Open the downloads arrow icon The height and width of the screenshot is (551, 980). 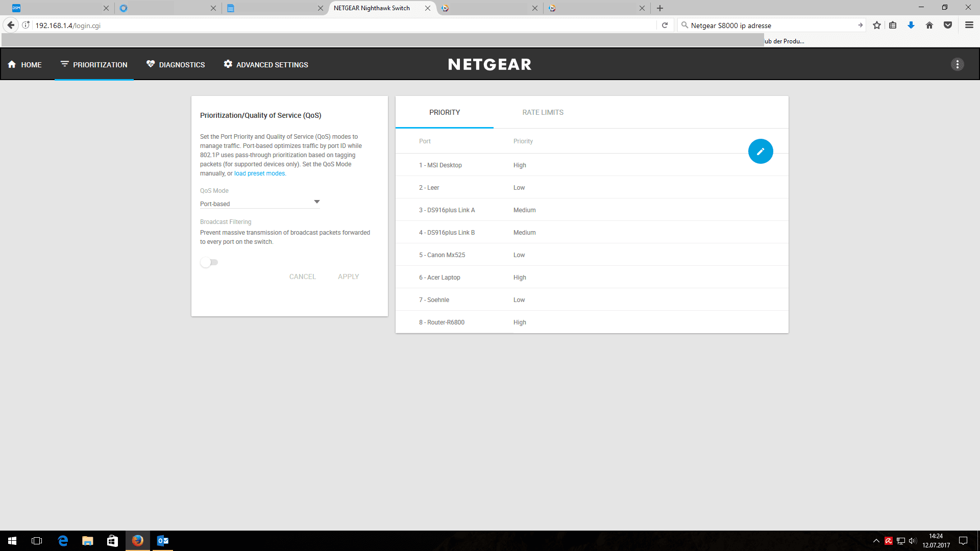pyautogui.click(x=911, y=25)
